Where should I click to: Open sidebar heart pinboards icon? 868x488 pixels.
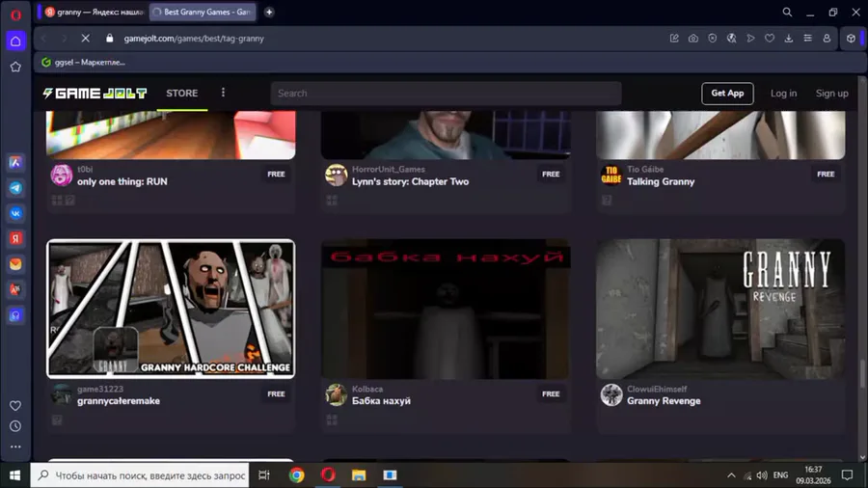15,406
